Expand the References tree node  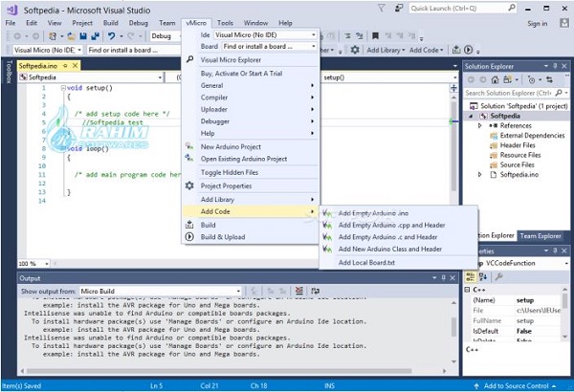coord(481,124)
